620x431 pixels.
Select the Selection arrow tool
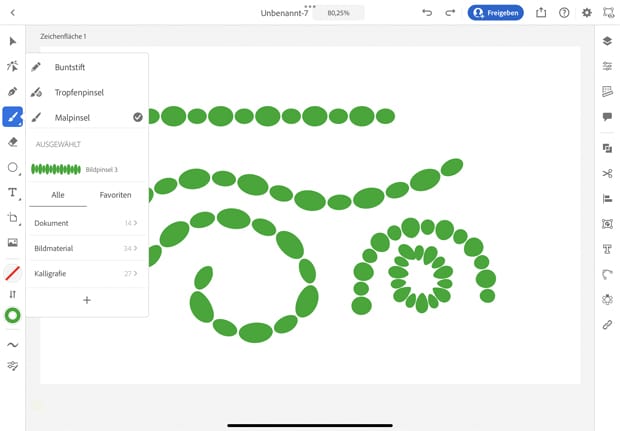point(13,41)
